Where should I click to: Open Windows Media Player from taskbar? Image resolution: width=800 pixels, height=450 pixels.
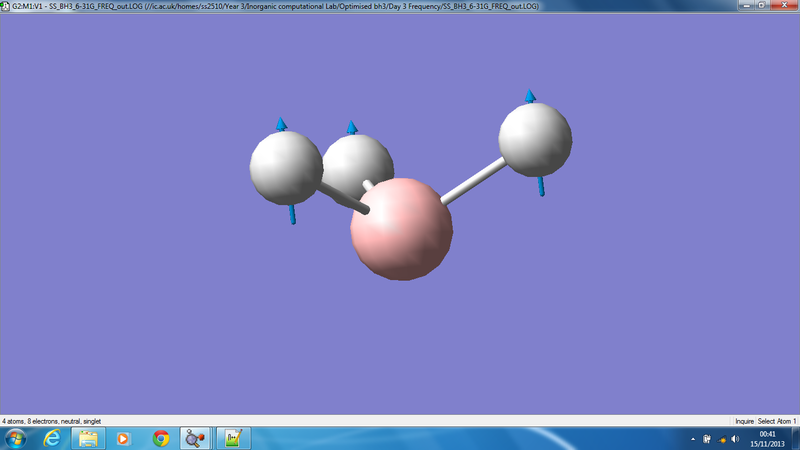(123, 438)
